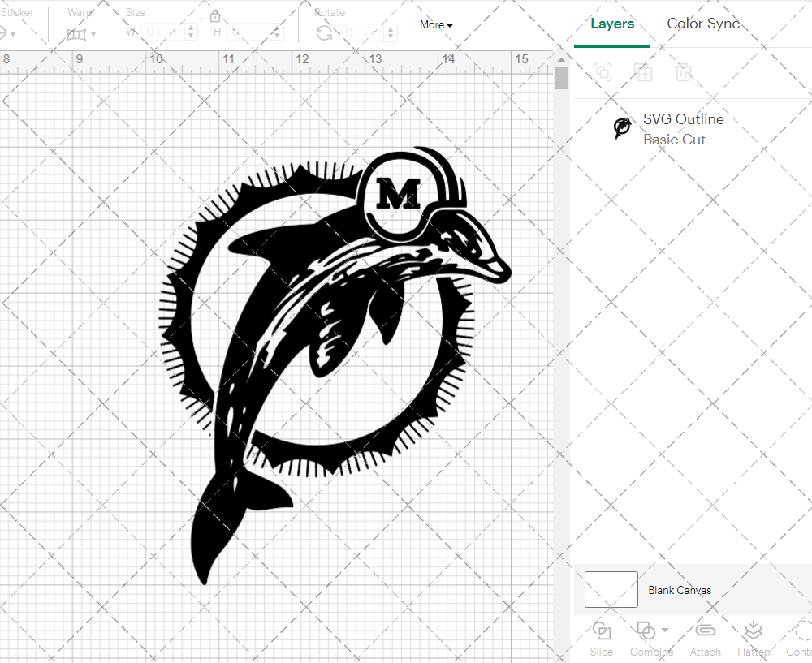Click the Flatten tool icon
The width and height of the screenshot is (812, 663).
(753, 631)
